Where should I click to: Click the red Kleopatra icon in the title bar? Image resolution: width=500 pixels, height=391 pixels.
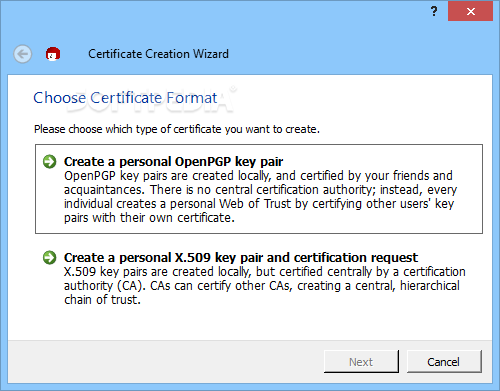(53, 54)
